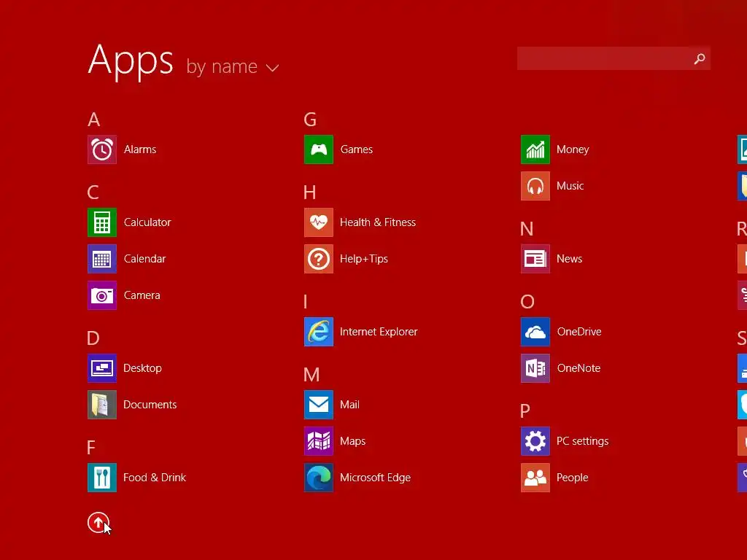Viewport: 747px width, 560px height.
Task: Open the Desktop tile icon
Action: [102, 368]
